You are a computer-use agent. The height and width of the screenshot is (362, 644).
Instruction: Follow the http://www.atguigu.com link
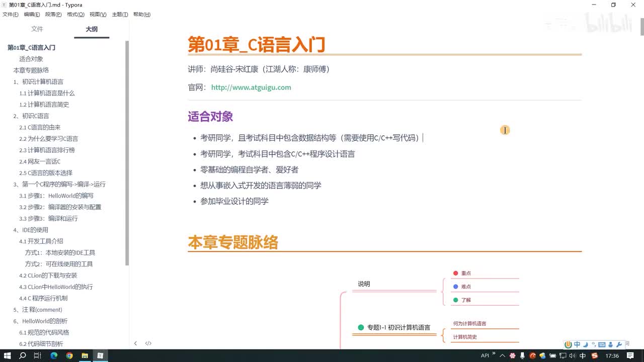(251, 87)
